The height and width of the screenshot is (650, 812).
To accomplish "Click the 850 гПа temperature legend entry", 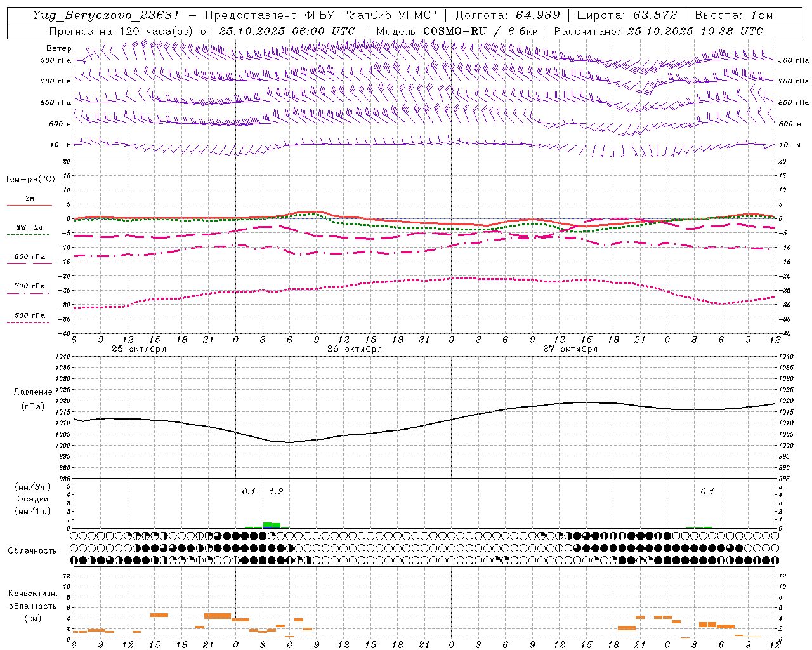I will (29, 257).
